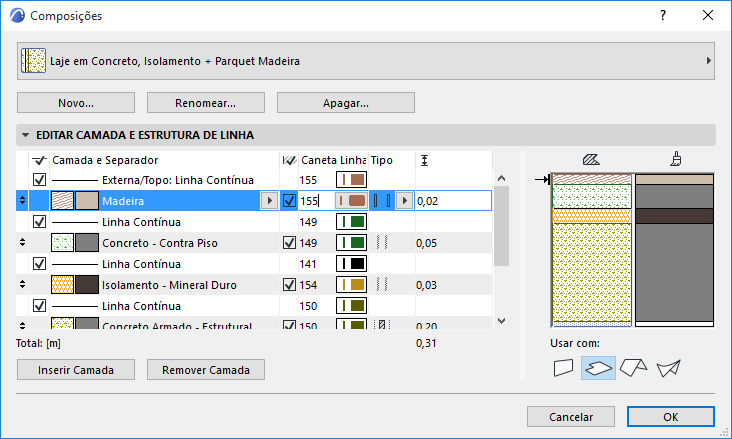The image size is (732, 439).
Task: Click layer list scroll up arrow
Action: [x=501, y=178]
